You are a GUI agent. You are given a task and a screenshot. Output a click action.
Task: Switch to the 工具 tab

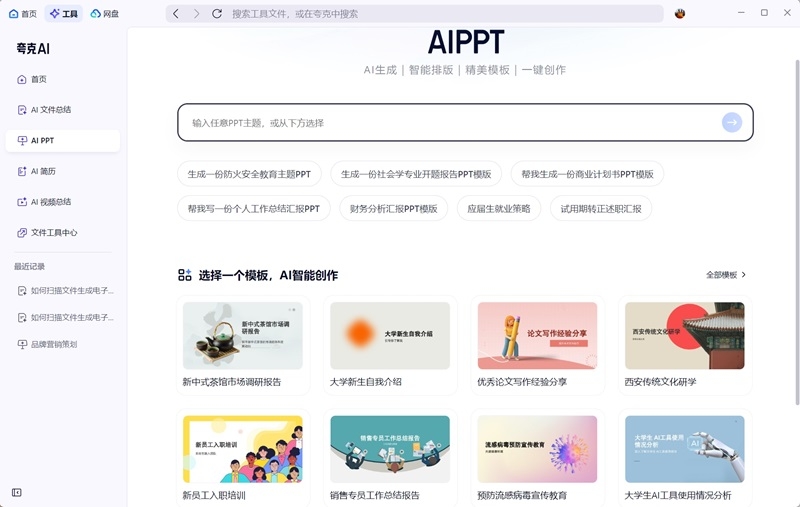(64, 14)
